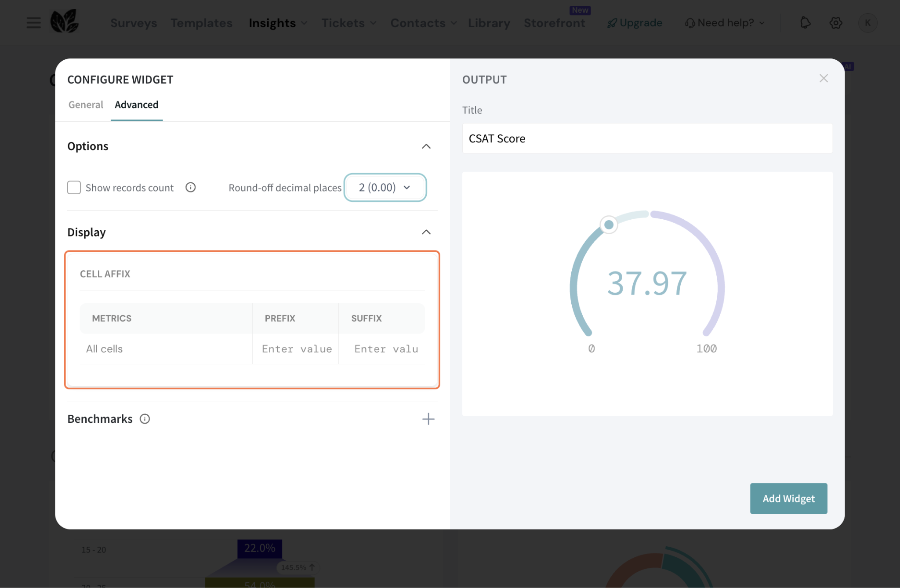Click info icon beside Show records count

point(190,188)
